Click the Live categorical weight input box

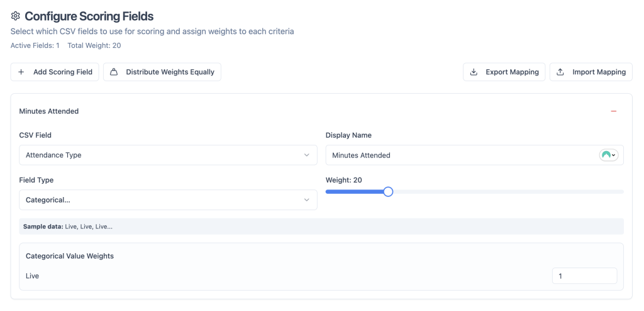(584, 276)
